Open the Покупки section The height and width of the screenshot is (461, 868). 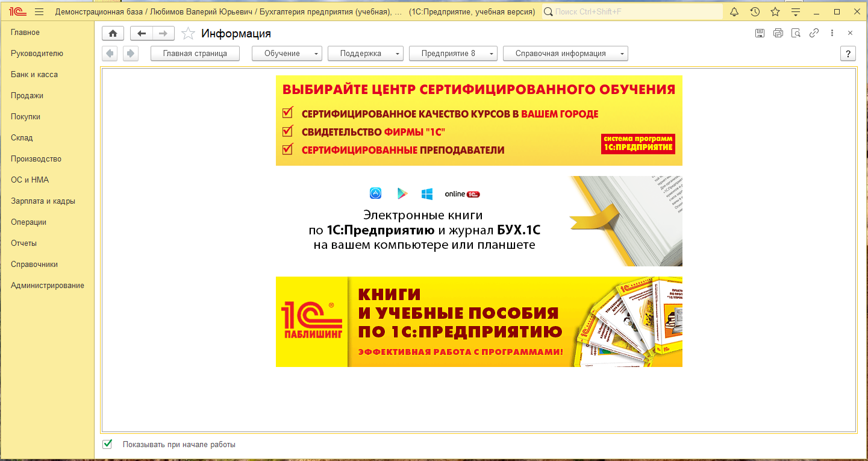[x=25, y=117]
